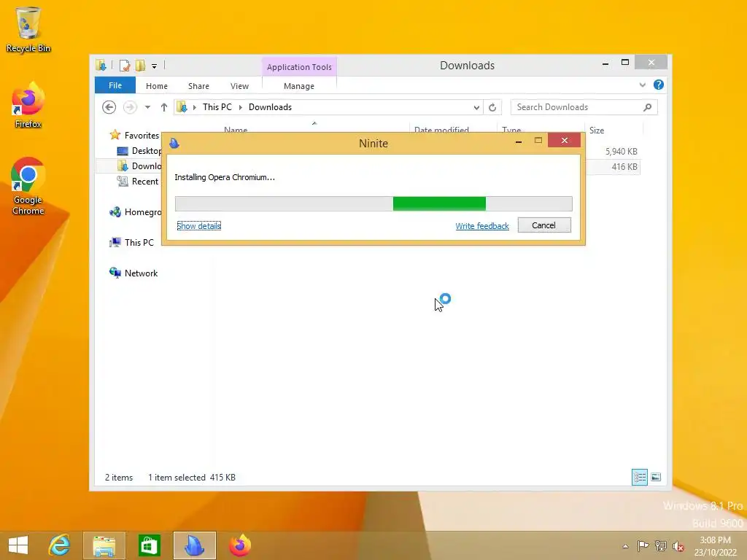Open Firefox from the taskbar
The width and height of the screenshot is (747, 560).
coord(239,545)
